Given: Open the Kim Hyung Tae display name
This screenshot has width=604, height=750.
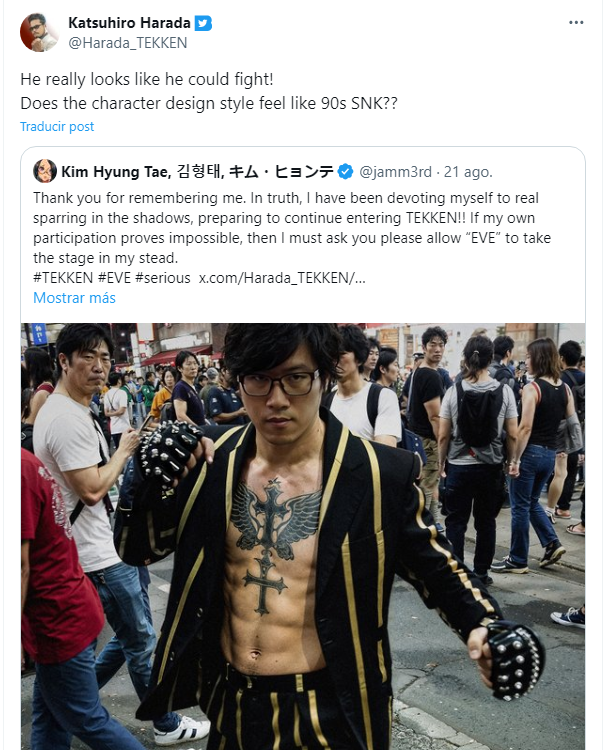Looking at the screenshot, I should [198, 172].
